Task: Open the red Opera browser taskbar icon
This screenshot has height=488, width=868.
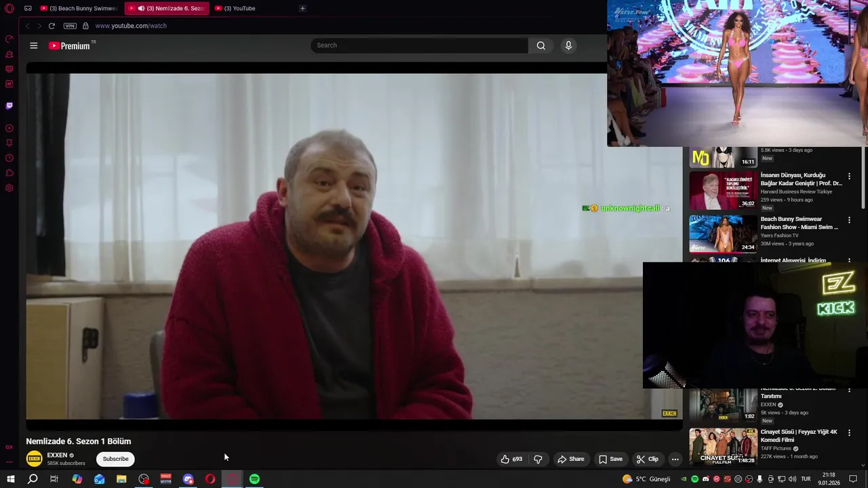Action: tap(210, 479)
